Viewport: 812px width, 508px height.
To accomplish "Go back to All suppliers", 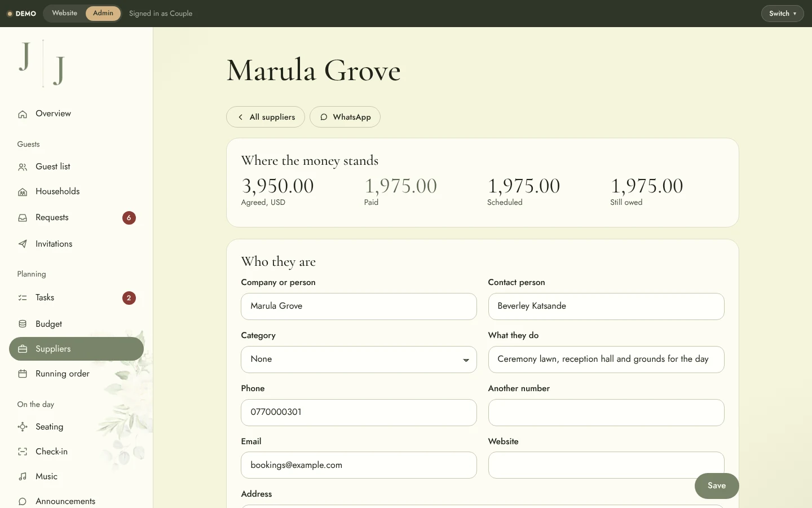I will coord(266,117).
